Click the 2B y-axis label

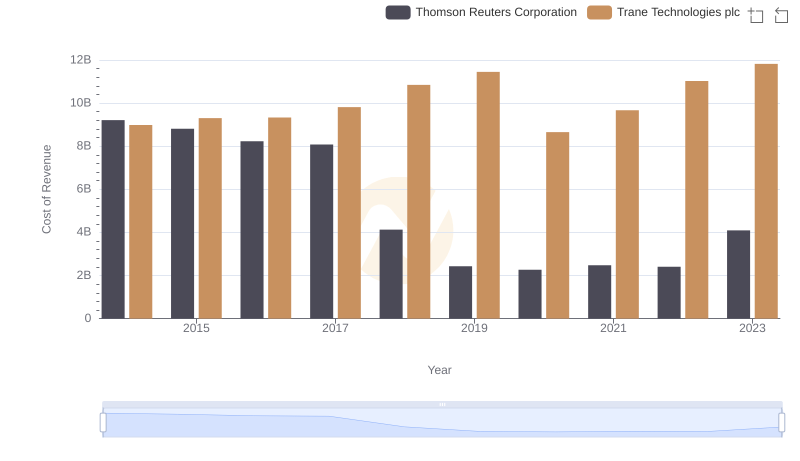pyautogui.click(x=84, y=275)
